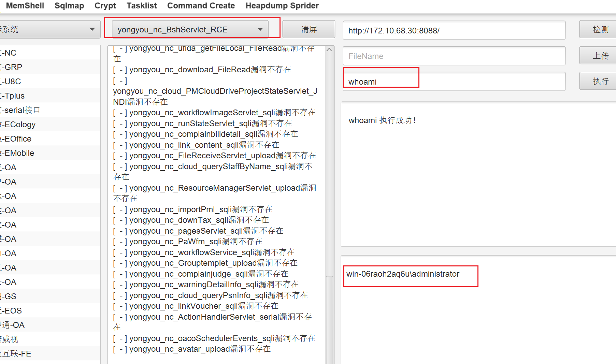
Task: Click the yongyou_nc_cloud_queryPsnInfo_sqli log line
Action: pyautogui.click(x=211, y=295)
